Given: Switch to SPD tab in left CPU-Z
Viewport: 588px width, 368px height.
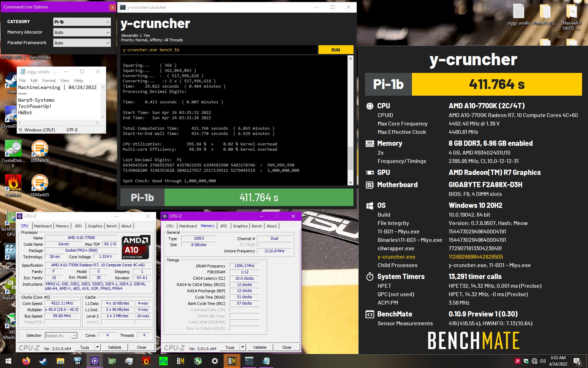Looking at the screenshot, I should coord(78,226).
